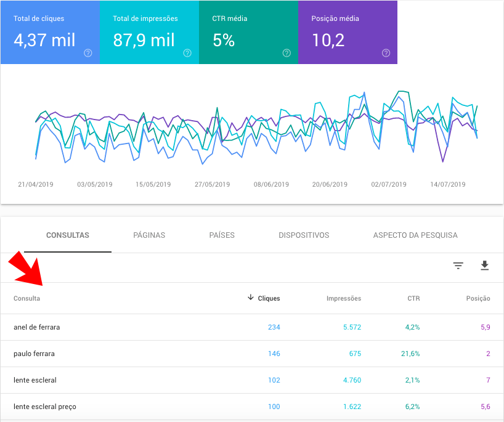This screenshot has width=504, height=422.
Task: Toggle the Posição média metric card
Action: pos(348,32)
